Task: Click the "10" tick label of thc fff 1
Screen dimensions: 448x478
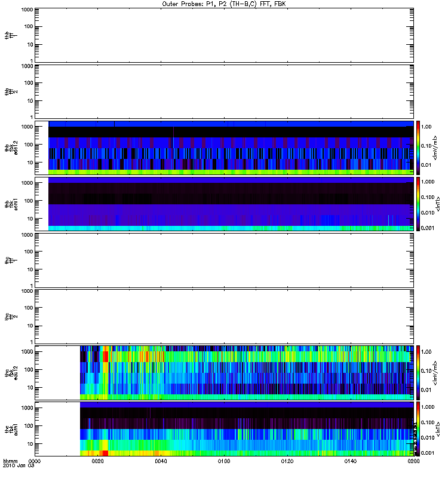Action: click(x=30, y=269)
